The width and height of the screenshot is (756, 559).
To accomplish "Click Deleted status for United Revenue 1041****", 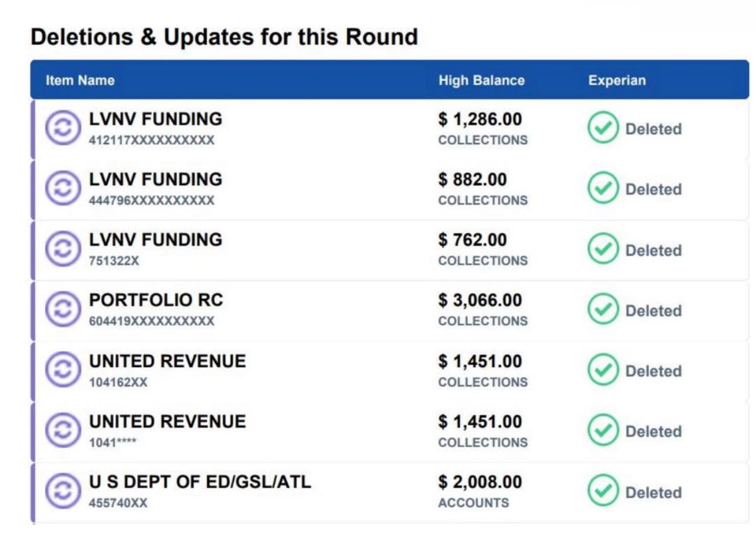I will 653,432.
